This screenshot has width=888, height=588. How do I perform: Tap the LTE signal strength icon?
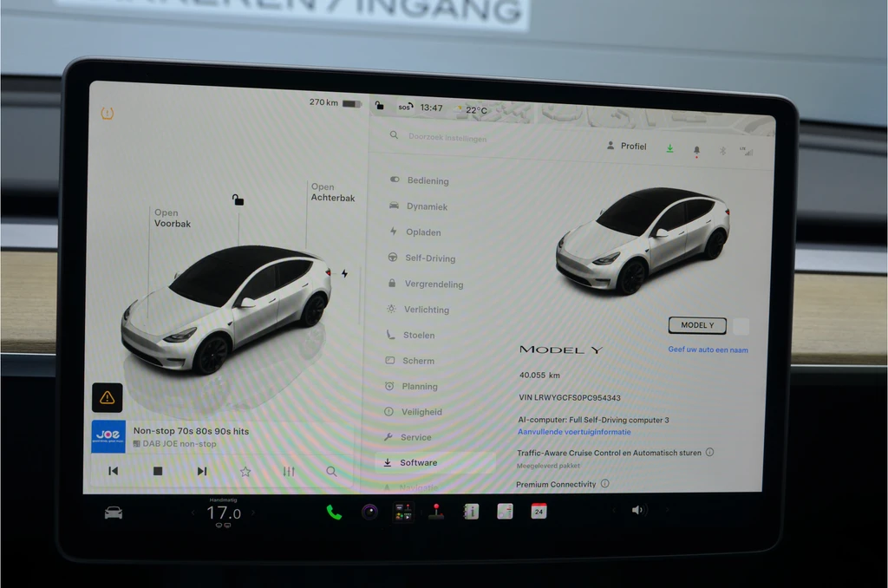pyautogui.click(x=747, y=151)
